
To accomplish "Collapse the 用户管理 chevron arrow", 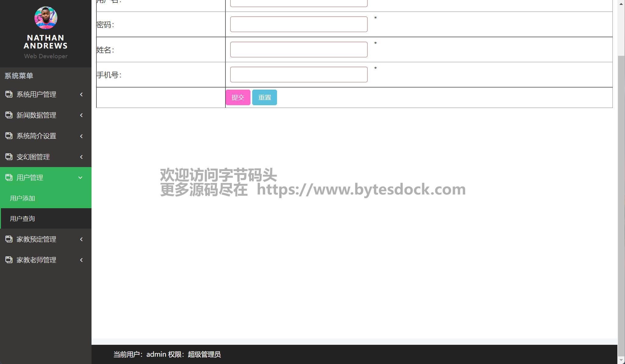I will pyautogui.click(x=80, y=177).
